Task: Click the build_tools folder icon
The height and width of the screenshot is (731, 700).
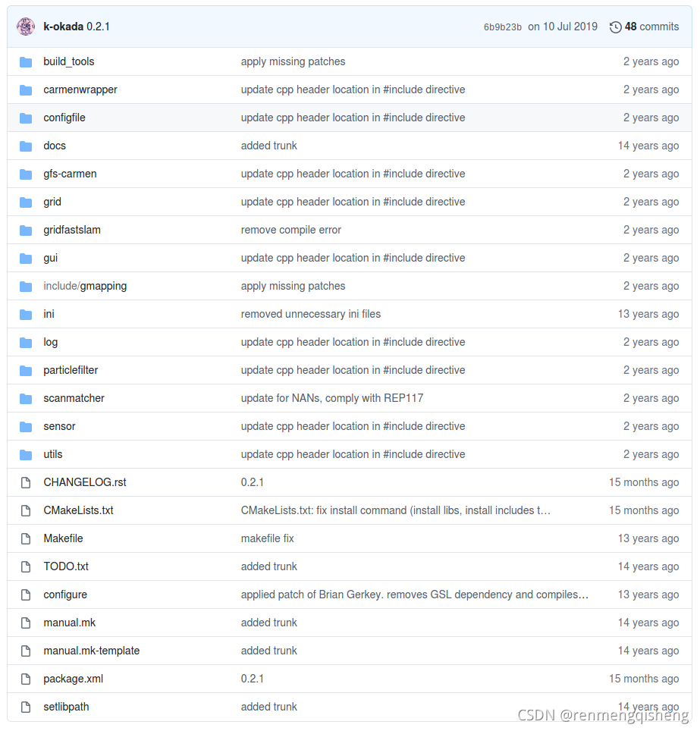Action: tap(26, 61)
